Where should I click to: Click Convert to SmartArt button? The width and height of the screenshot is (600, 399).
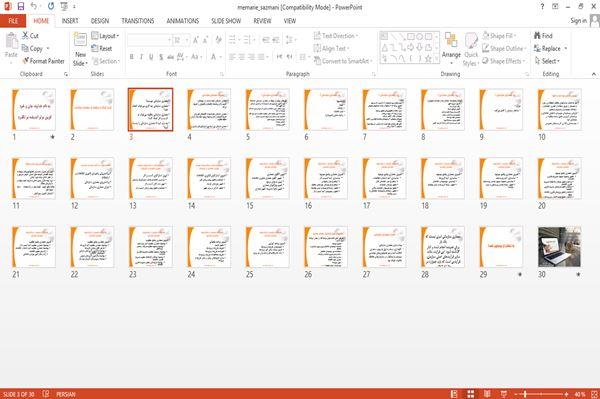click(342, 61)
